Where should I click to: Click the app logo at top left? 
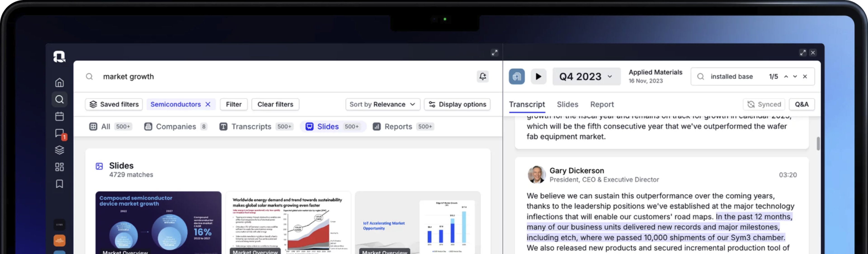[59, 57]
